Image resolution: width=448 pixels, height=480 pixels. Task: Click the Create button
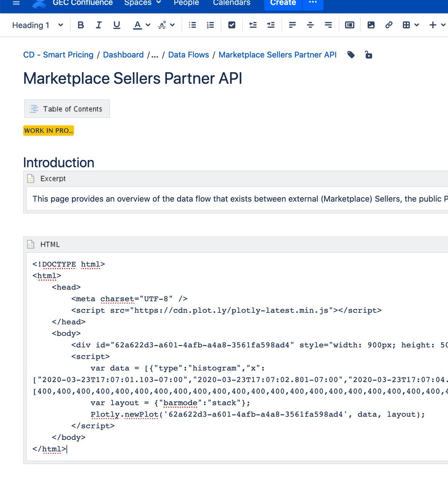tap(283, 4)
